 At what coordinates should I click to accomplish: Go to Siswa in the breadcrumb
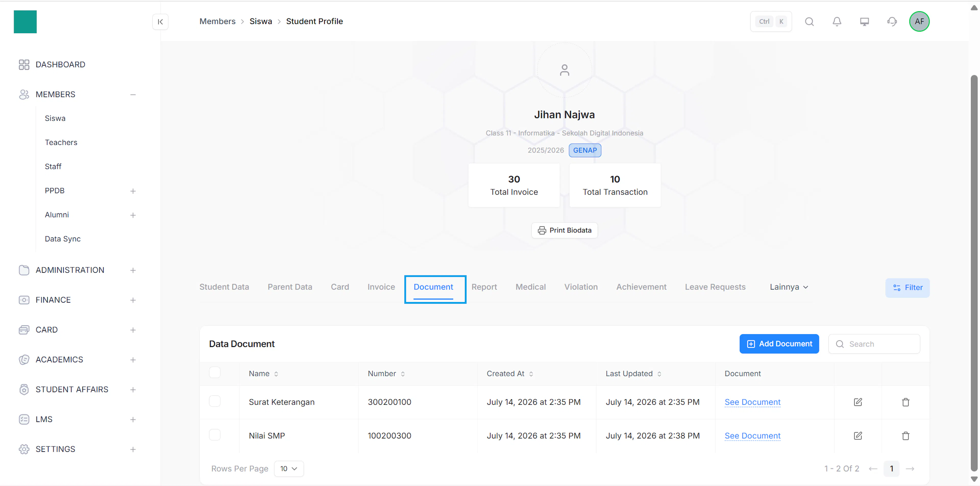pyautogui.click(x=261, y=21)
